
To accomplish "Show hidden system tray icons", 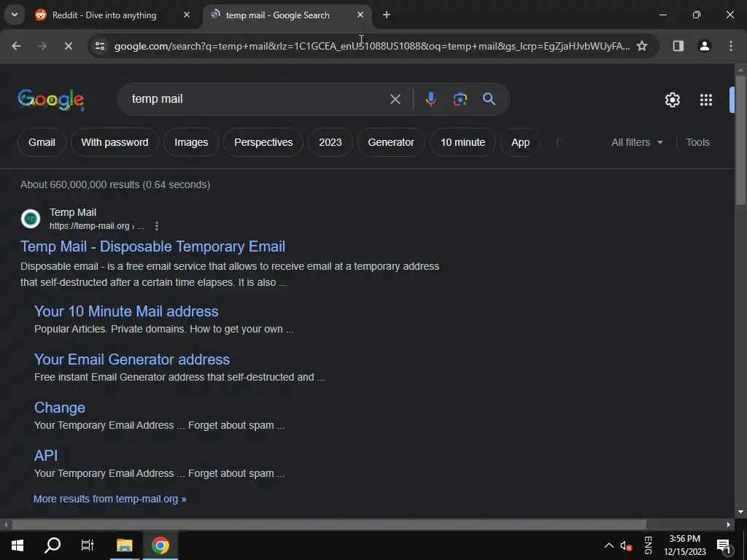I will click(x=609, y=545).
